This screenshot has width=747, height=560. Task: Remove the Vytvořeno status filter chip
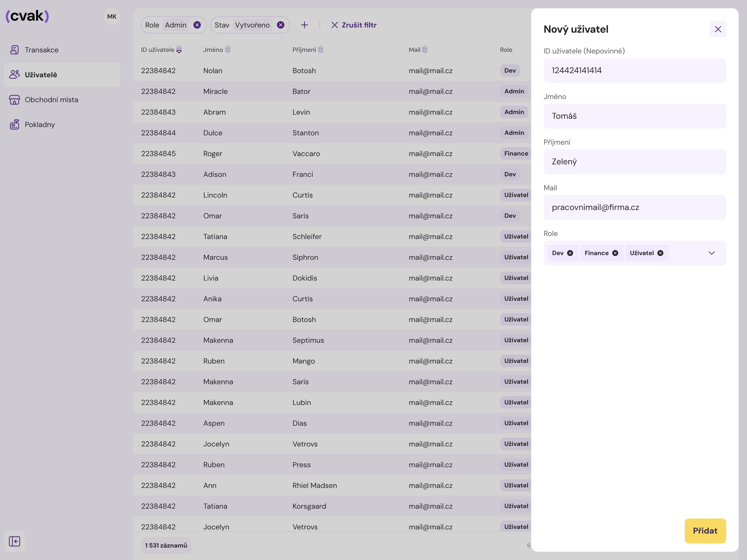[280, 25]
